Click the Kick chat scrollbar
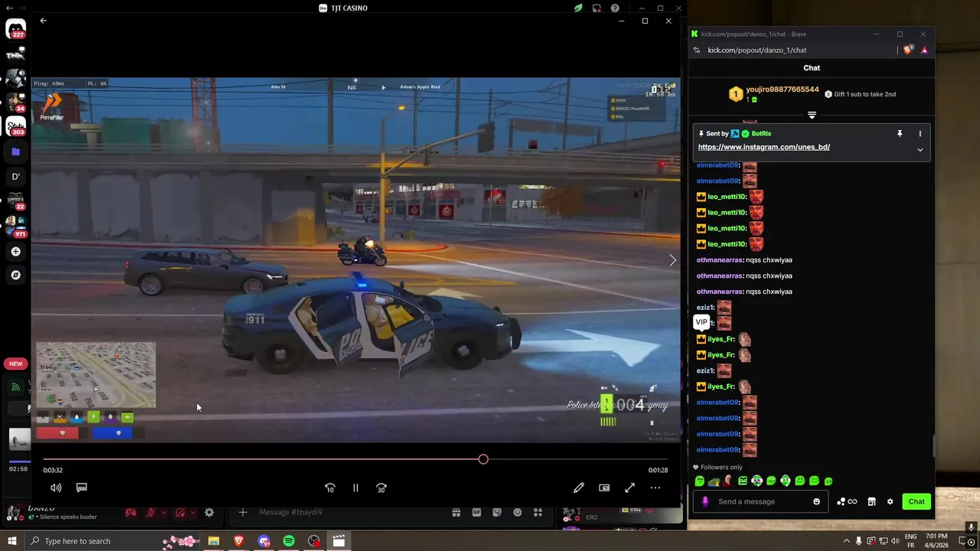The height and width of the screenshot is (551, 980). [x=933, y=446]
